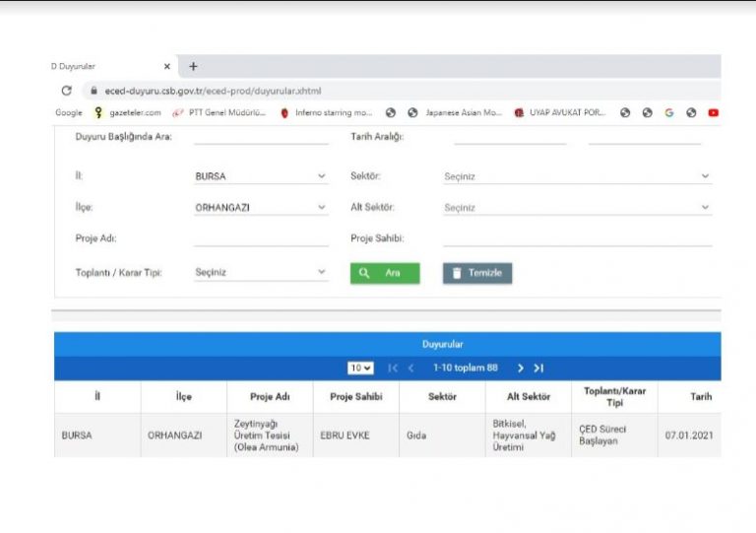
Task: Open the gazeteler.com bookmark
Action: [x=128, y=112]
